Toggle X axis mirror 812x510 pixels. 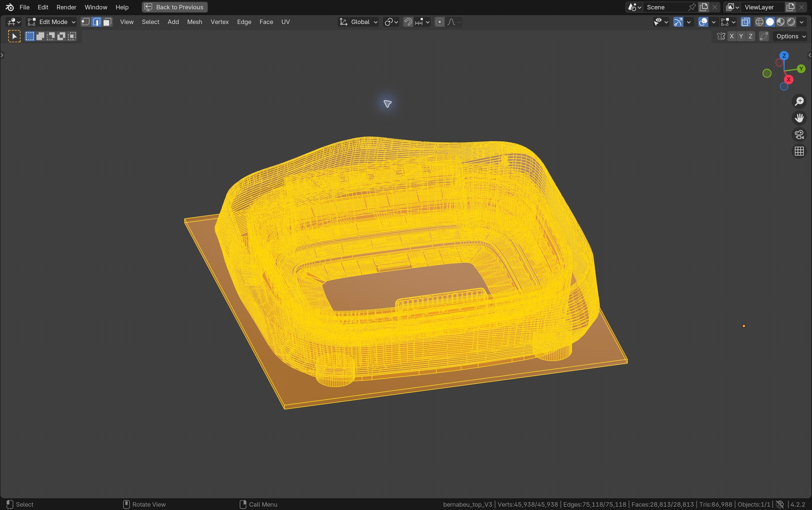click(x=731, y=36)
